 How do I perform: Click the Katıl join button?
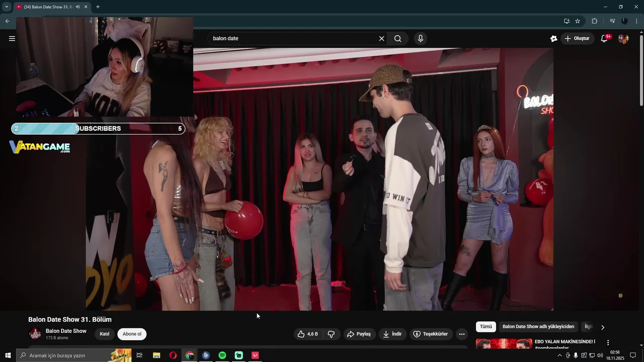(105, 334)
